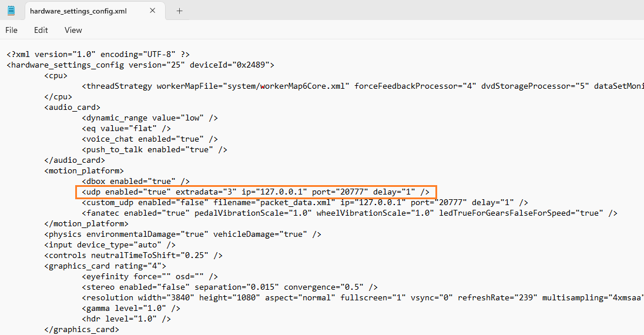Click the dynamic_range value line
Viewport: 644px width, 335px height.
pos(150,118)
